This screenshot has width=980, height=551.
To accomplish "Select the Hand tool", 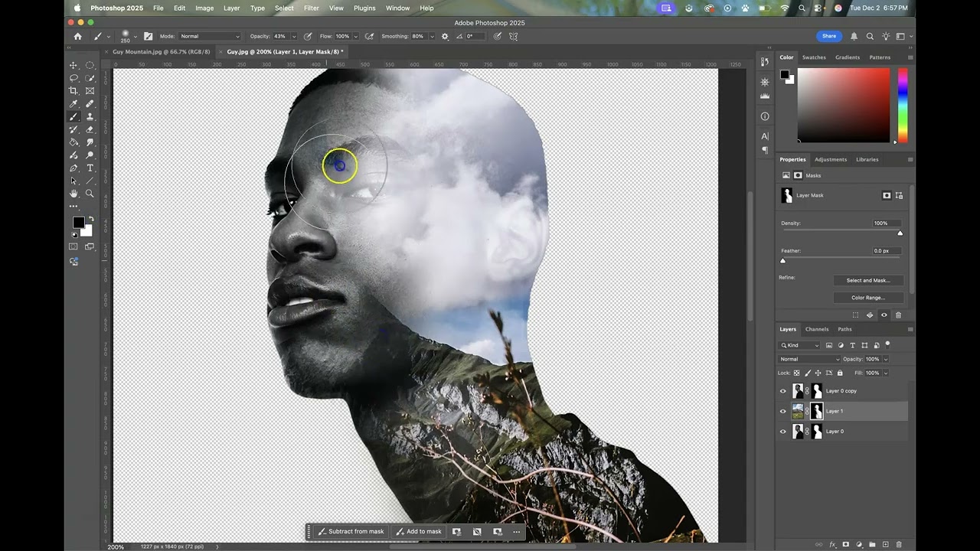I will 73,194.
